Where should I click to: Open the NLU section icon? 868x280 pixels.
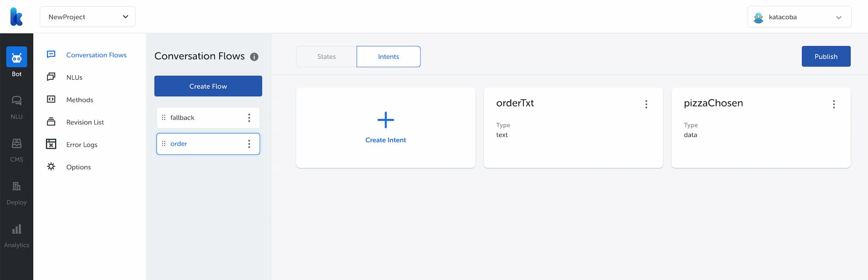click(16, 100)
